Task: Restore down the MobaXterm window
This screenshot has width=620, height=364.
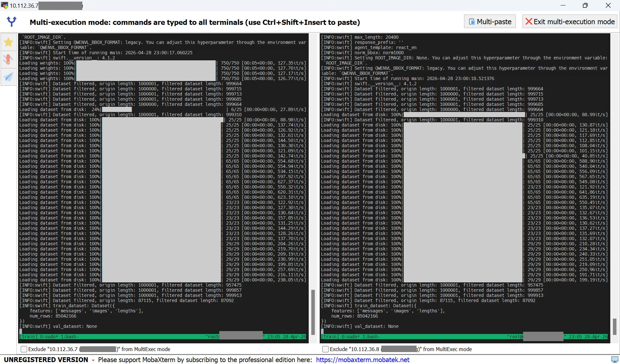Action: click(x=585, y=5)
